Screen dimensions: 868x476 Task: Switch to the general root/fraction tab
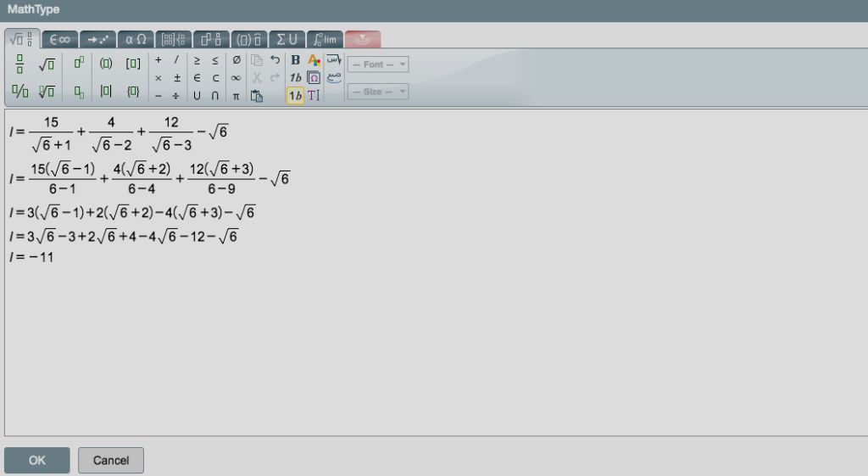click(x=22, y=39)
